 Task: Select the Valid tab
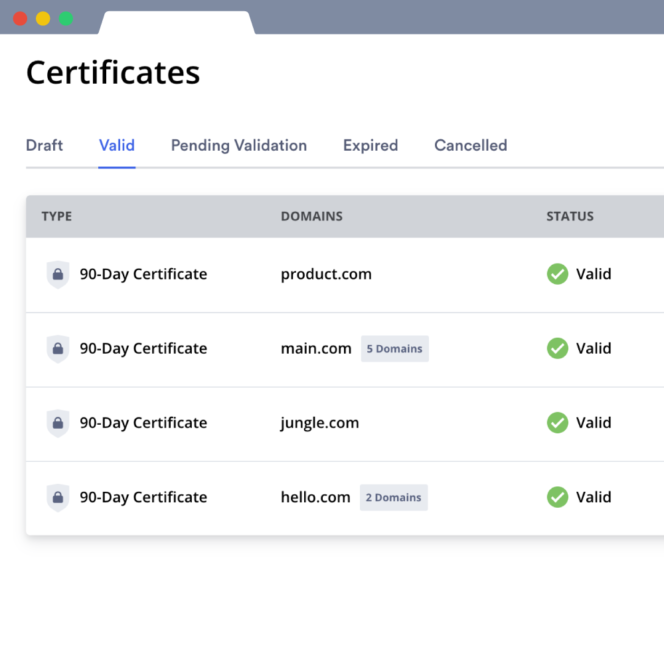[x=117, y=145]
